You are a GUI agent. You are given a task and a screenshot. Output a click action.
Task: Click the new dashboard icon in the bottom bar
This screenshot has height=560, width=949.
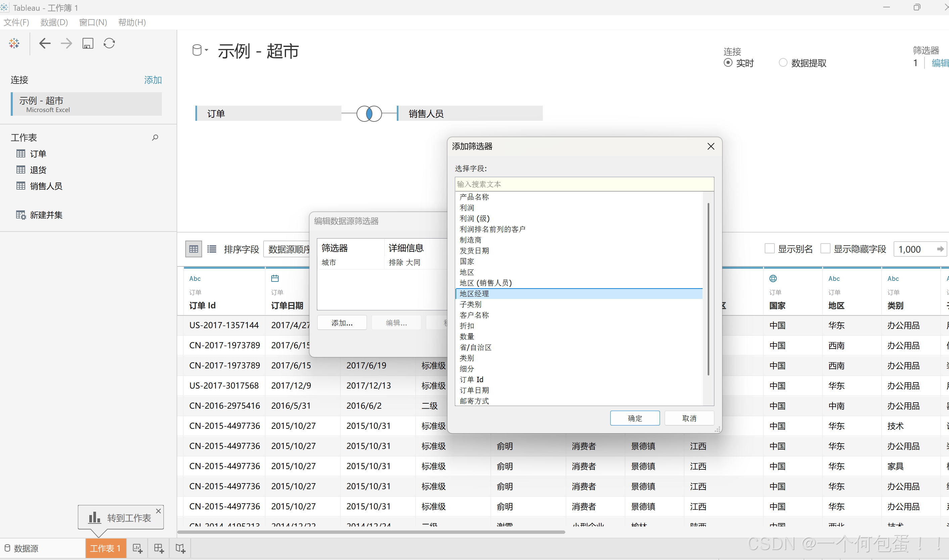click(x=159, y=548)
